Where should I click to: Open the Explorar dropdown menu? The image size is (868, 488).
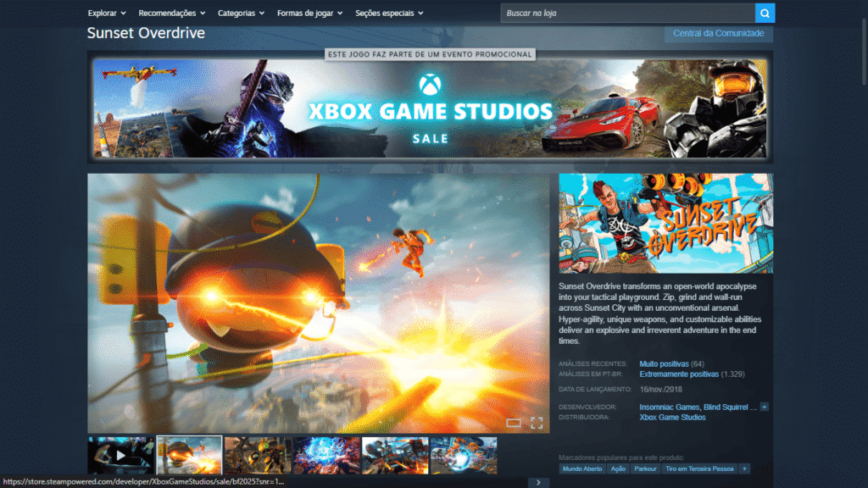107,14
